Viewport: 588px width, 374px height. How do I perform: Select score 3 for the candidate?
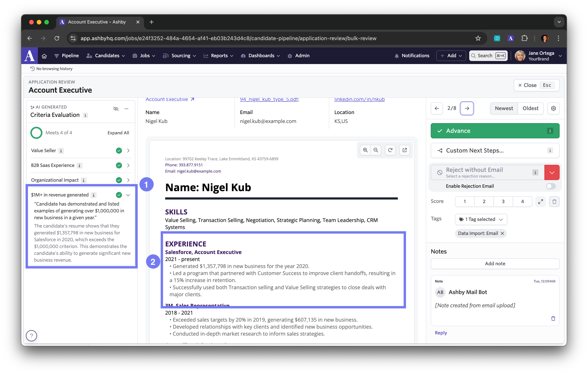coord(503,202)
